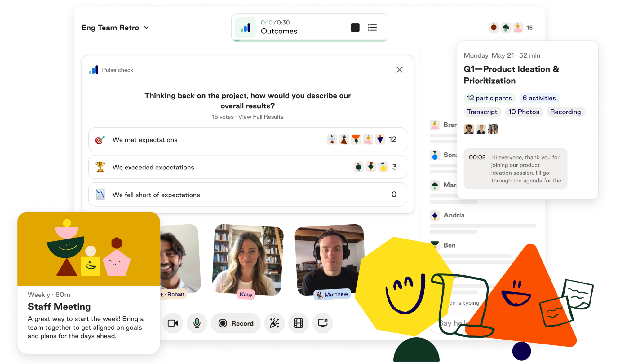The height and width of the screenshot is (364, 620).
Task: Click the third participant photo avatar
Action: [493, 129]
